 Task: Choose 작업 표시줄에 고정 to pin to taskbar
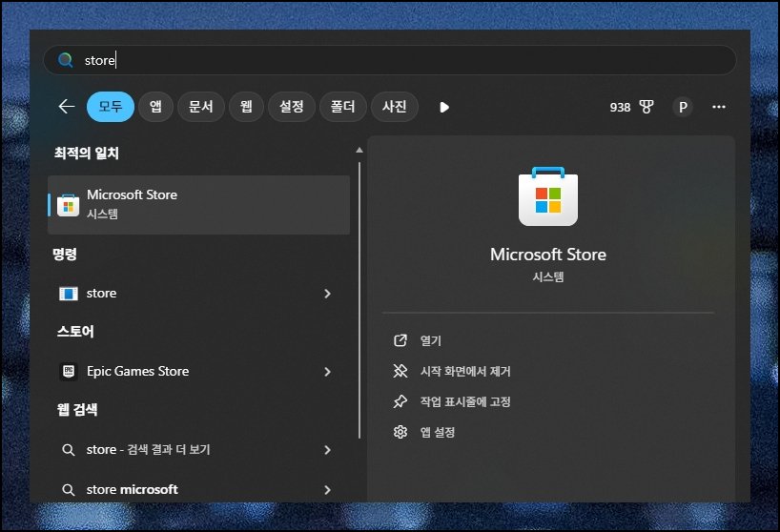click(465, 401)
